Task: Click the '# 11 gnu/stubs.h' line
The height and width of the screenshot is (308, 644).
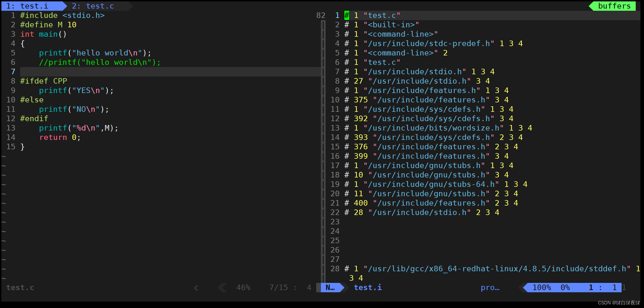Action: coord(431,193)
